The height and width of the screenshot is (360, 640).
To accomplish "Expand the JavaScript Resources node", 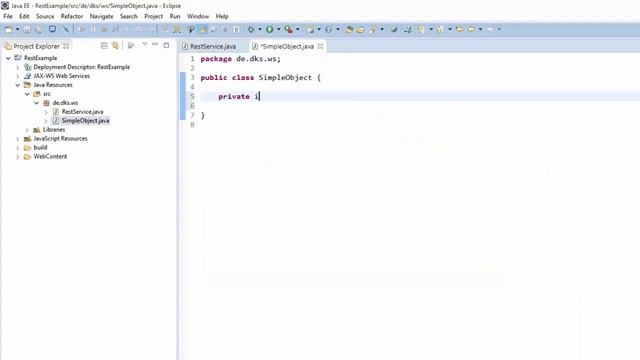I will point(18,139).
